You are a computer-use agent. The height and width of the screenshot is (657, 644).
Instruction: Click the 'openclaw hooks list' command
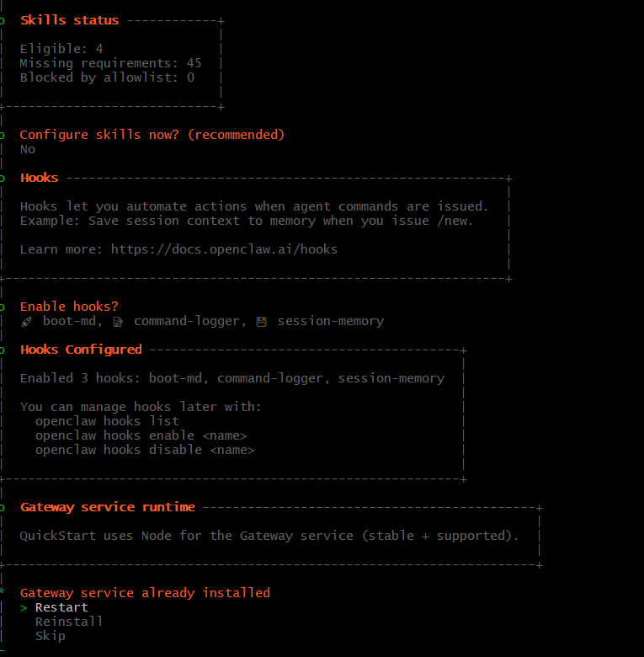[107, 421]
